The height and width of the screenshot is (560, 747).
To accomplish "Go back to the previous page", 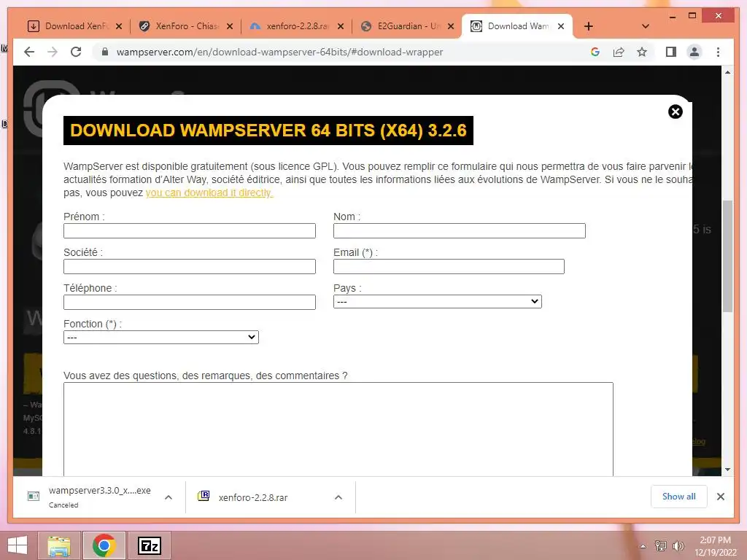I will click(29, 52).
